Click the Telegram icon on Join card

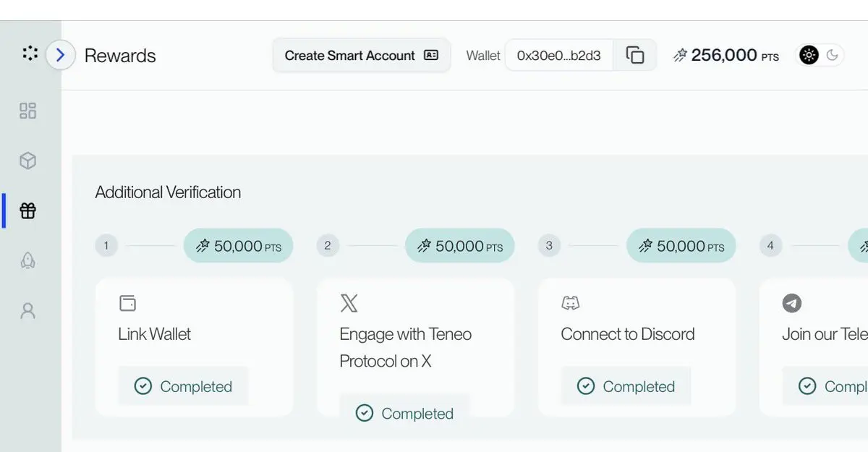pos(792,303)
